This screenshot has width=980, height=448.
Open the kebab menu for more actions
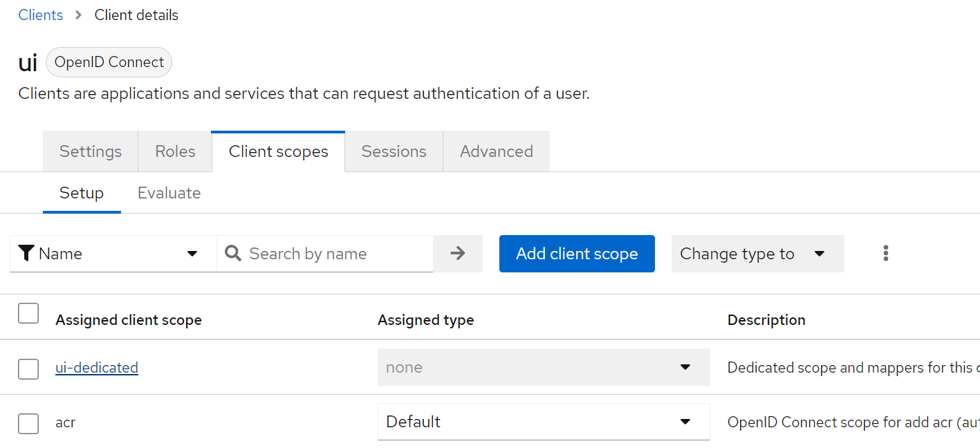click(886, 254)
